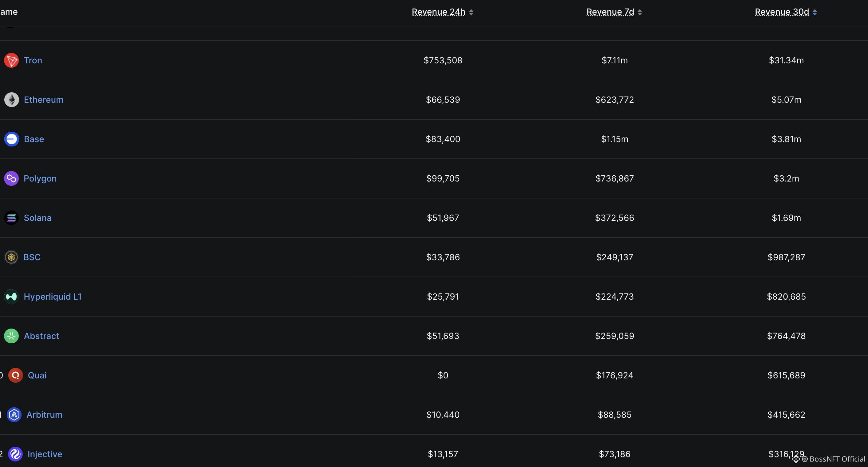The width and height of the screenshot is (868, 467).
Task: Click the Solana logo icon
Action: point(11,218)
